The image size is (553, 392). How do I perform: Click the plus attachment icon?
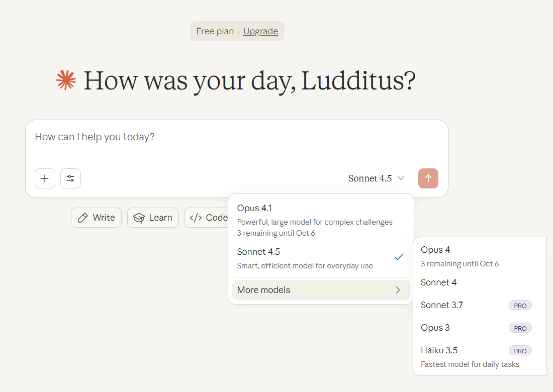45,178
